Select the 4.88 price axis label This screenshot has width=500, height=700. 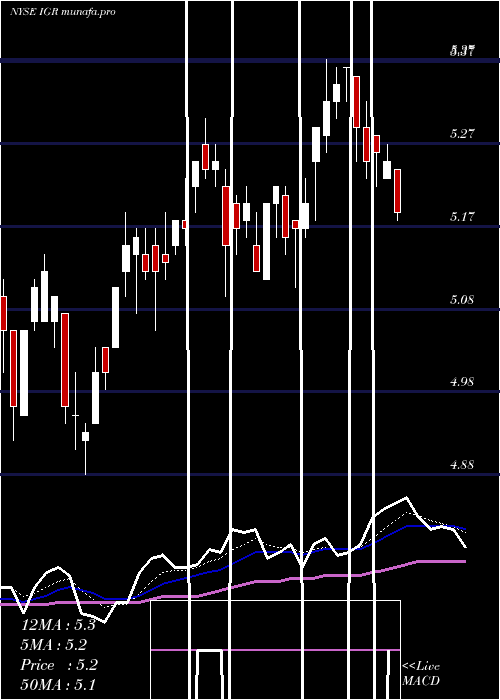462,465
